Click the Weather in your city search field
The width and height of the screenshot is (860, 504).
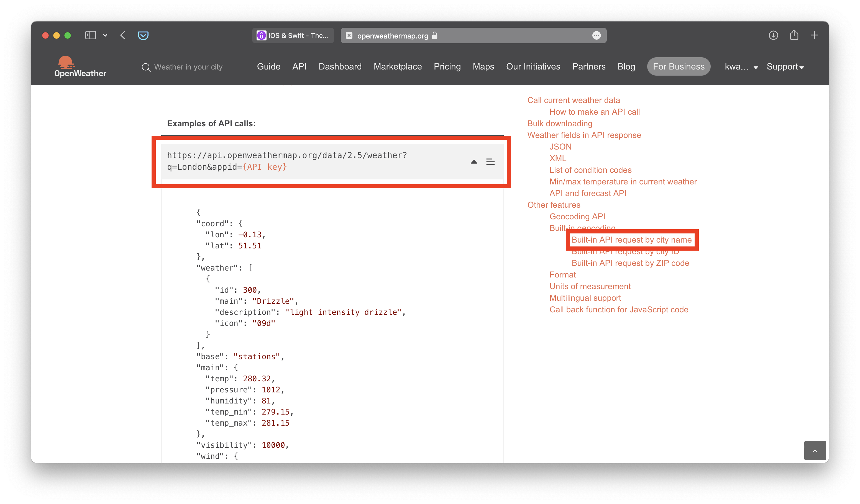click(x=188, y=67)
